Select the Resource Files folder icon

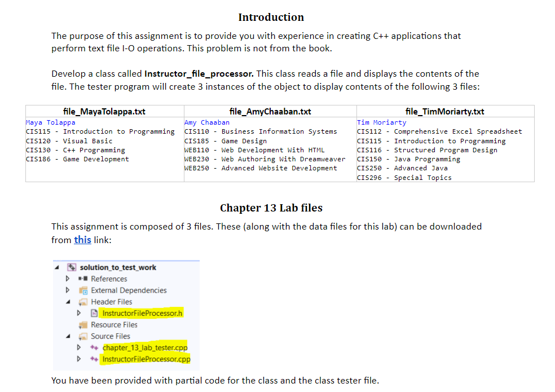pyautogui.click(x=83, y=325)
